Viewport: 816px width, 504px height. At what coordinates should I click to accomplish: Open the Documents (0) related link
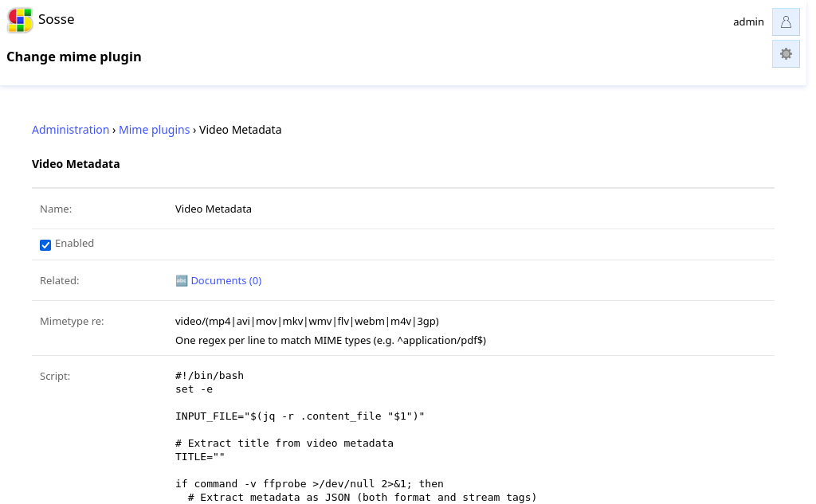(226, 281)
